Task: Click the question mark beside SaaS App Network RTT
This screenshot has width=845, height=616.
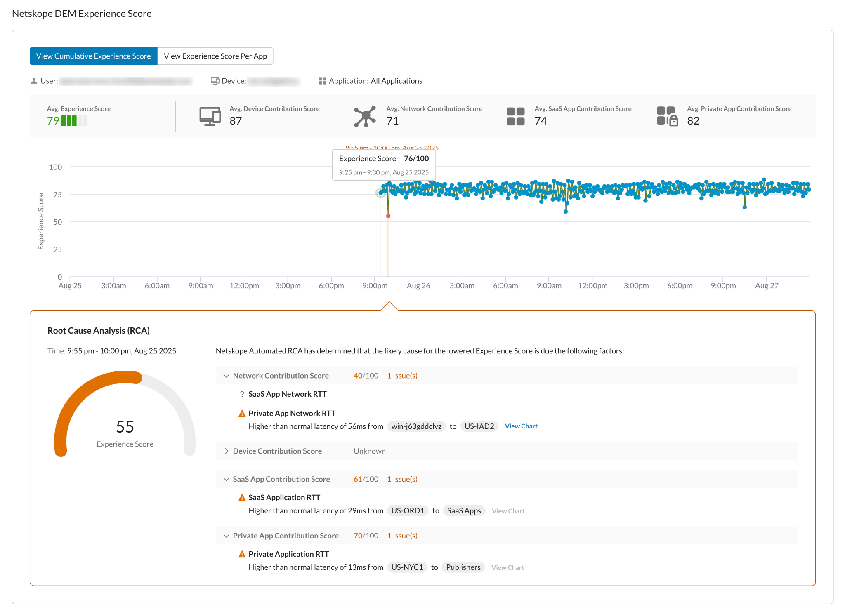Action: [x=242, y=394]
